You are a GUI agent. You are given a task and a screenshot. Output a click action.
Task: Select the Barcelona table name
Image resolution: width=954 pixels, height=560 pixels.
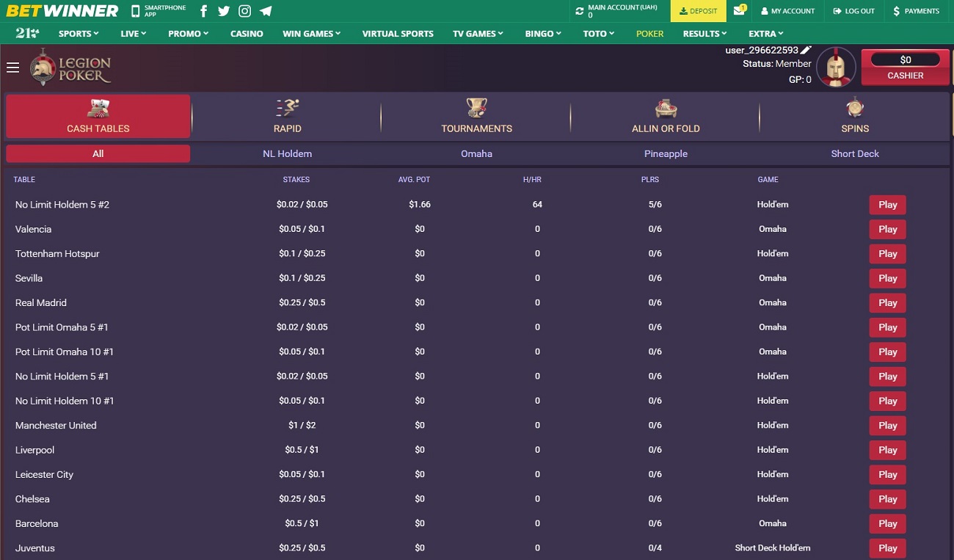(37, 524)
